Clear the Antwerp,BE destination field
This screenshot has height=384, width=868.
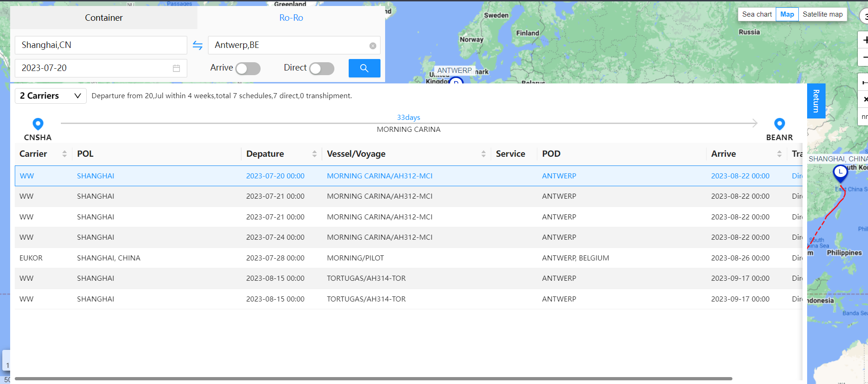[373, 46]
